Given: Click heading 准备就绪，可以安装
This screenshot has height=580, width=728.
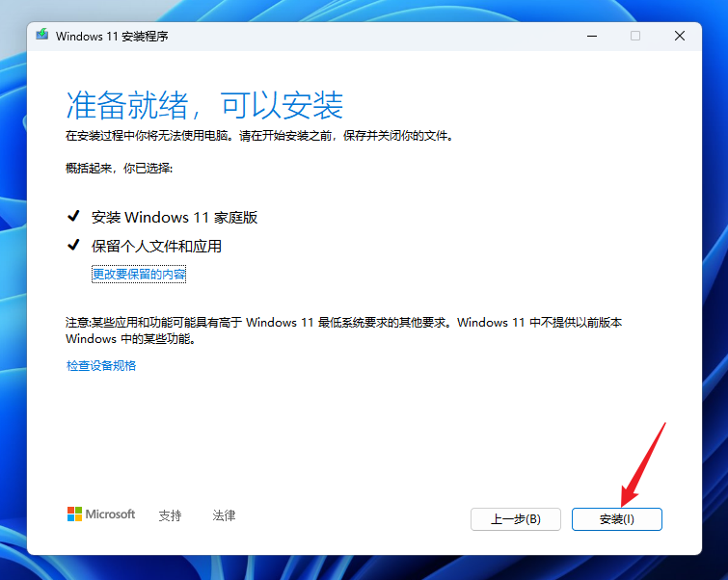Looking at the screenshot, I should 204,105.
